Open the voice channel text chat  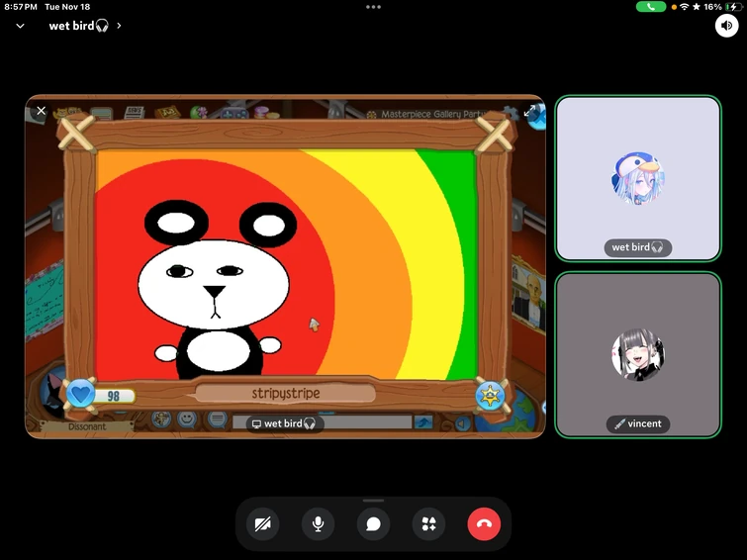click(374, 524)
